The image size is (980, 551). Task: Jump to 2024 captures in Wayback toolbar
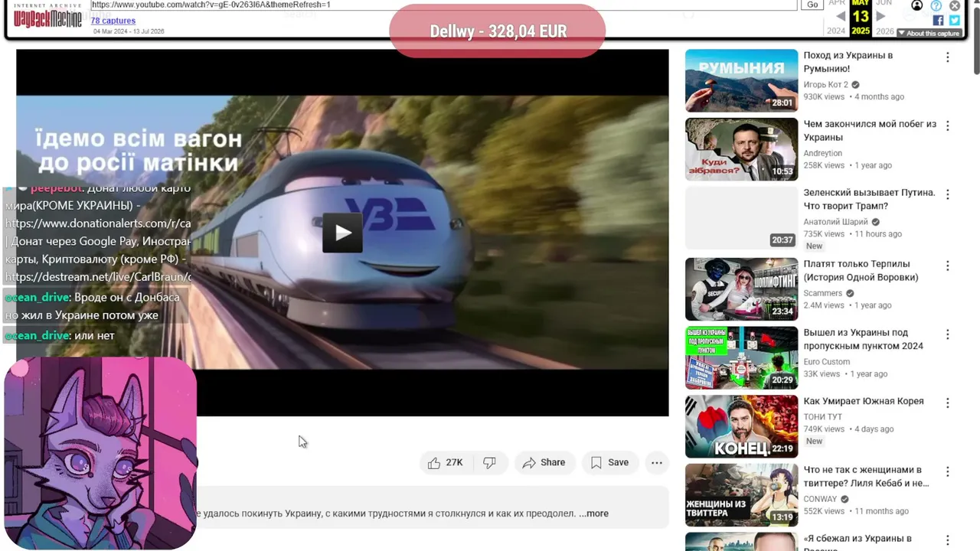pyautogui.click(x=837, y=31)
